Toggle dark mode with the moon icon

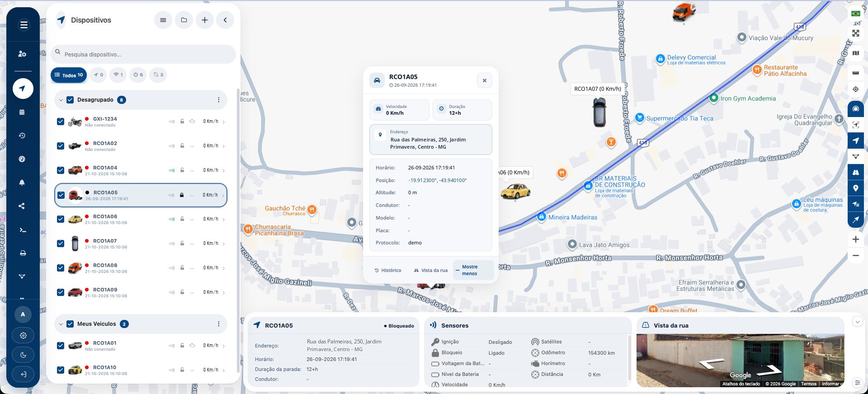point(23,355)
